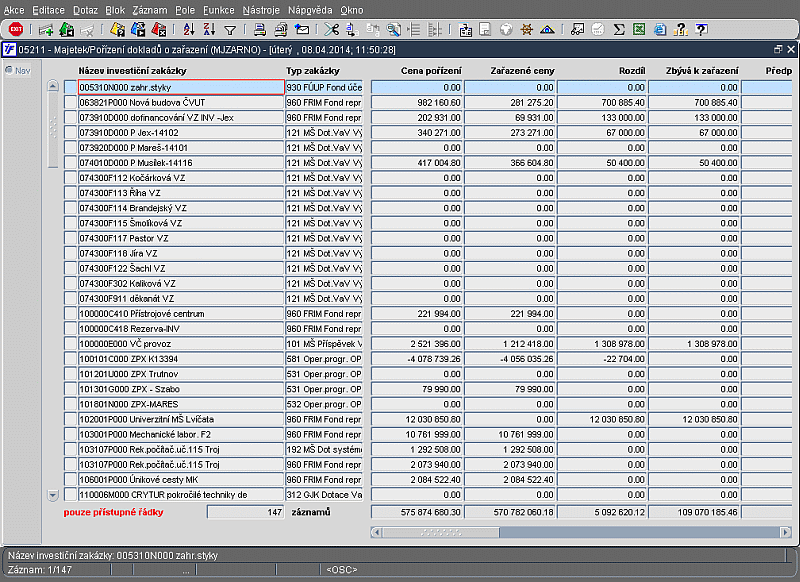Click the Zbývá k zařazení column header
The height and width of the screenshot is (582, 800).
[x=702, y=71]
